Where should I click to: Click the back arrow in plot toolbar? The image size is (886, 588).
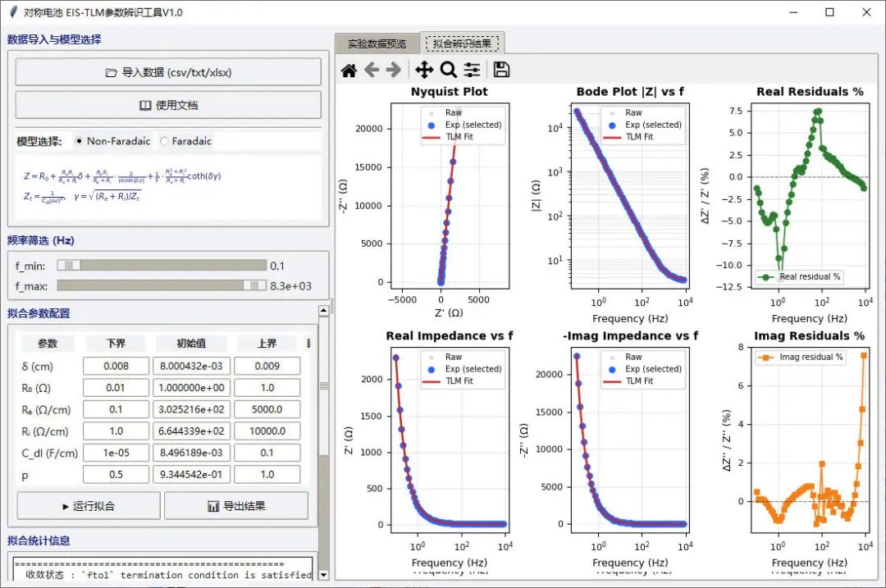click(x=372, y=70)
